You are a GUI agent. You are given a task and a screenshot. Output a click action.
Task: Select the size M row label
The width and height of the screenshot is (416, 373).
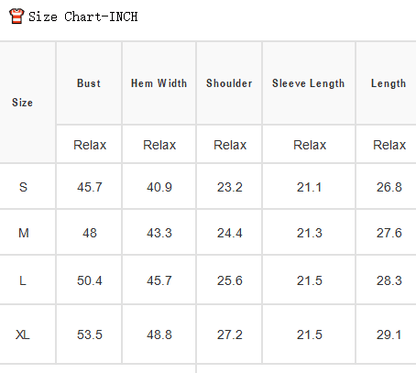[x=23, y=233]
